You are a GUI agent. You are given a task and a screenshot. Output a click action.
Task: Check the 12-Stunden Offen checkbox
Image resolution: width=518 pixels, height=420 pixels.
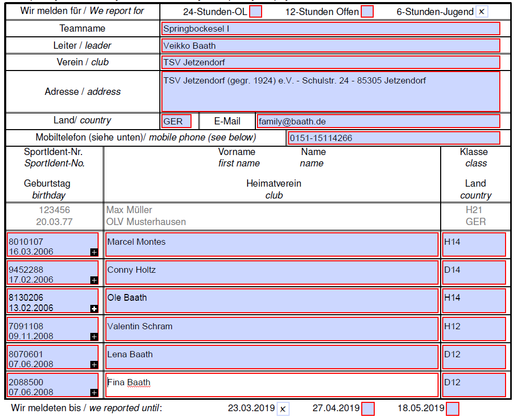(x=367, y=11)
